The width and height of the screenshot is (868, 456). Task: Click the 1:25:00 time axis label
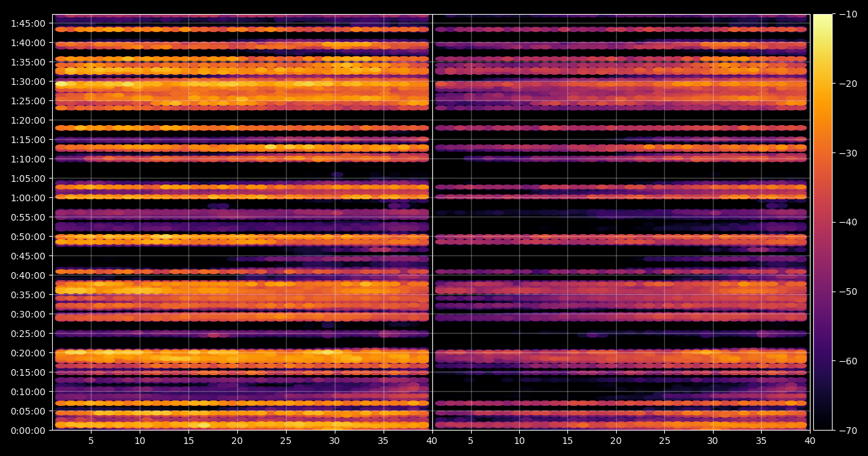(x=28, y=100)
